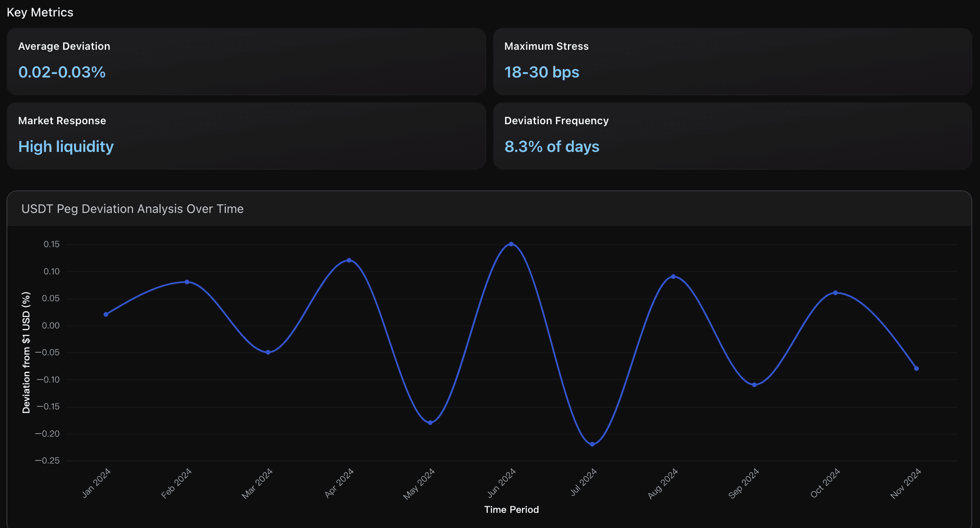Click the −0.25 y-axis tick label
Viewport: 980px width, 528px height.
(47, 461)
